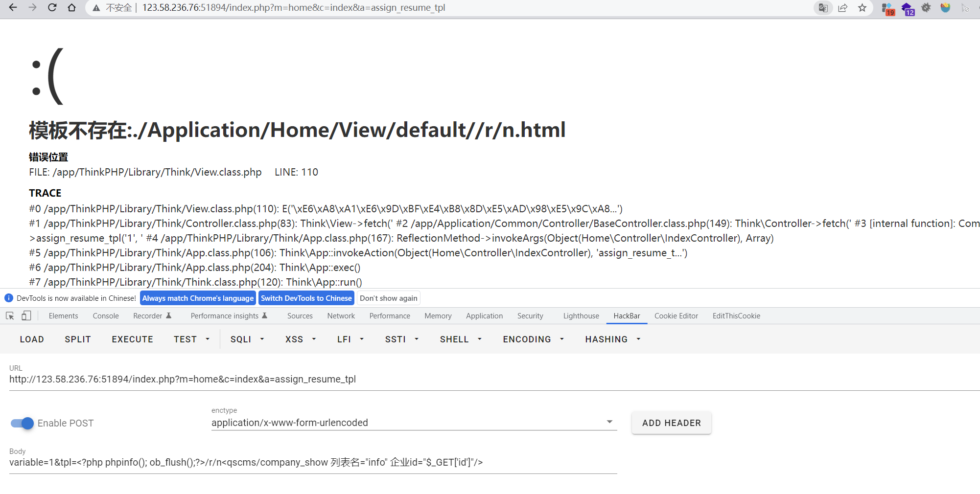Viewport: 980px width, 494px height.
Task: Click trace line #6 Think\App::exec()
Action: 195,268
